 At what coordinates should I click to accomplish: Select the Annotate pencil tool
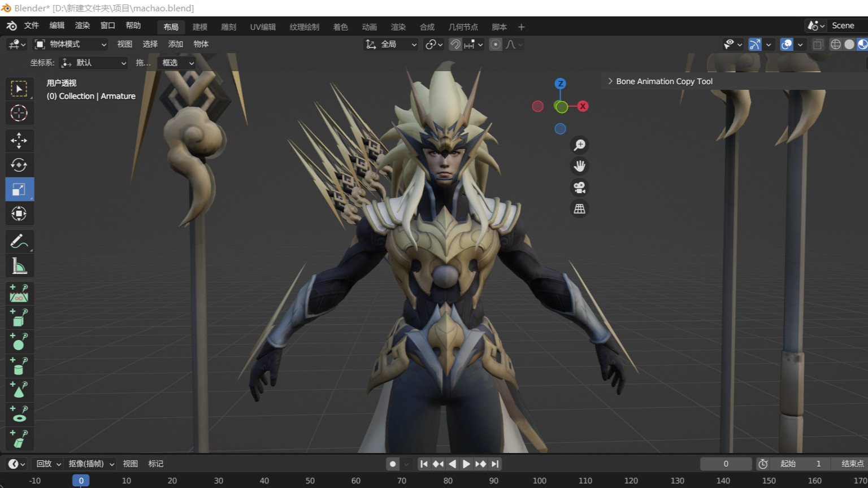[x=19, y=242]
